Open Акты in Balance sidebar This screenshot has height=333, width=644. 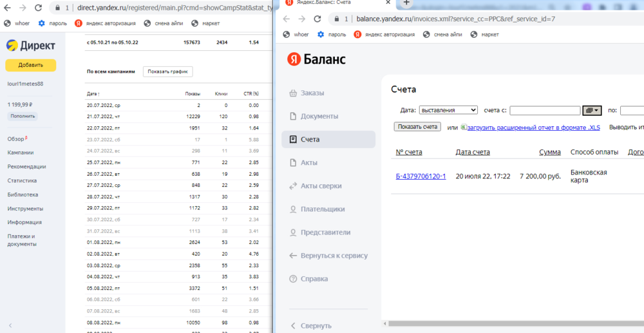(x=303, y=162)
